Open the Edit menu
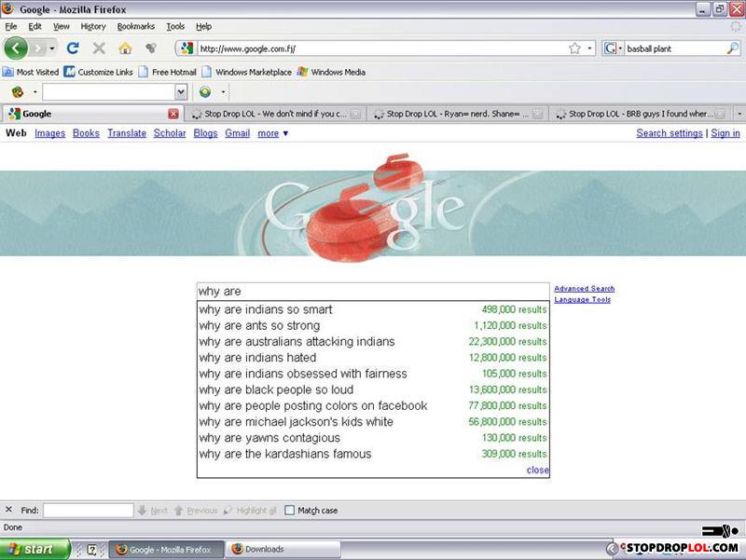 (35, 27)
